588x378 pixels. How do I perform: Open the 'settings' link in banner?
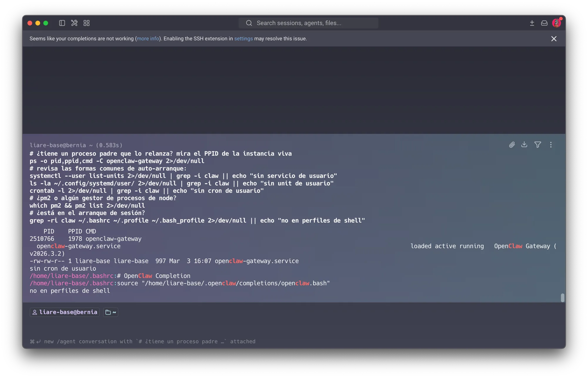[x=243, y=39]
